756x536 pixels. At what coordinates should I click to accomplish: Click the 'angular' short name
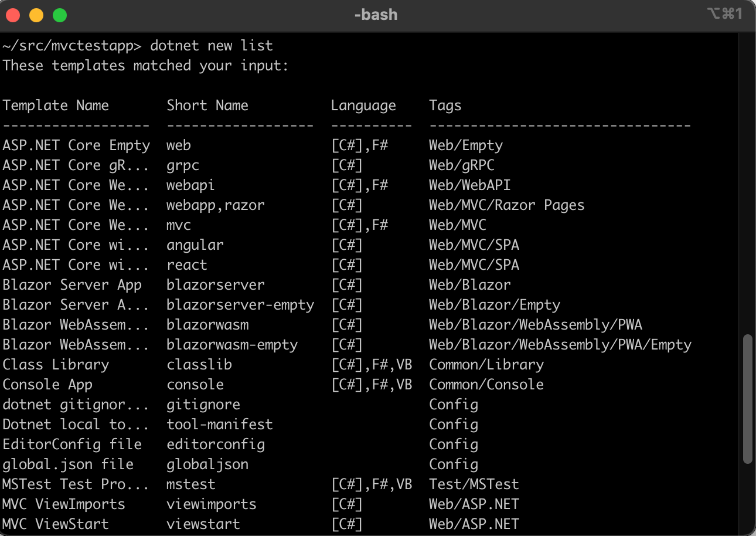[195, 245]
